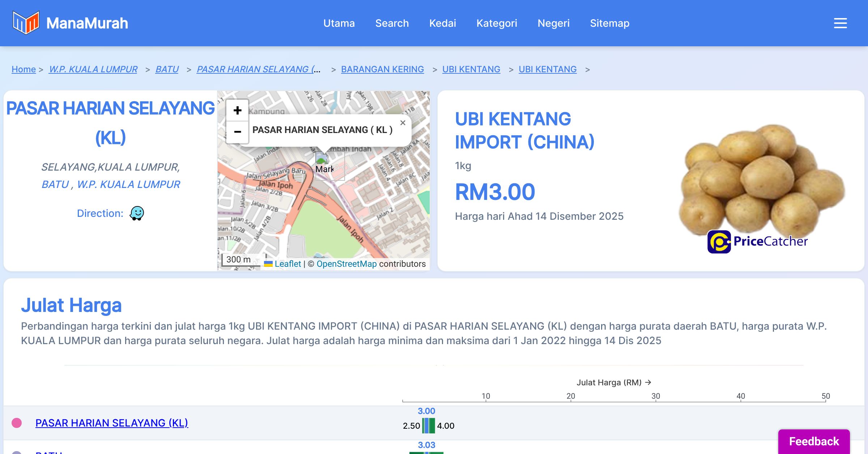Open the Feedback button

point(814,441)
